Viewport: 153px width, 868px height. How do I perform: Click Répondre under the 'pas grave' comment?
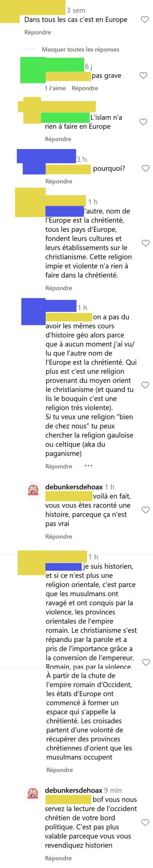[85, 88]
